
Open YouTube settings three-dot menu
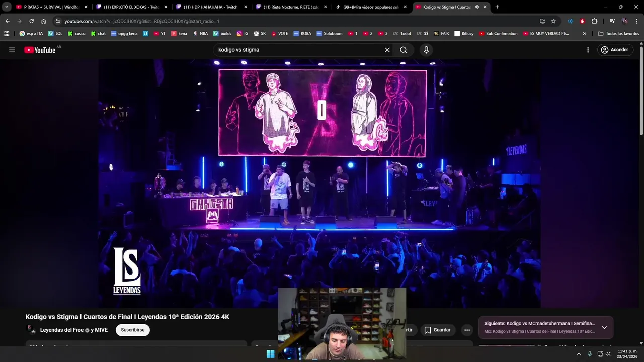coord(588,50)
